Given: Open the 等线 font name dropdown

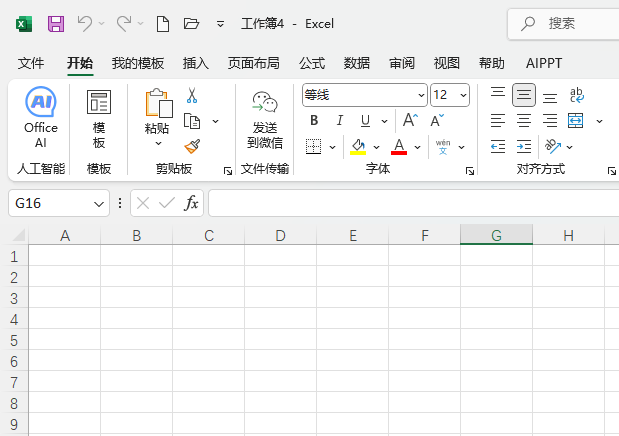Looking at the screenshot, I should (421, 95).
